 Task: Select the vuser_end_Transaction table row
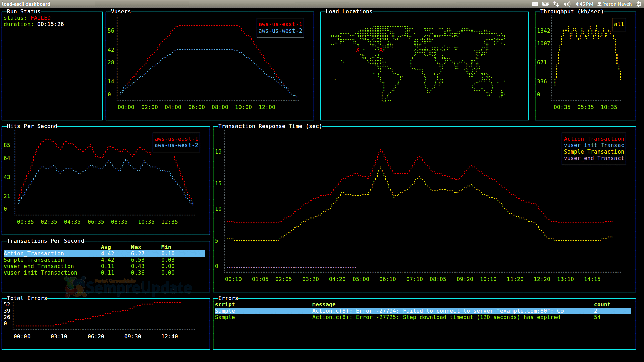point(104,266)
